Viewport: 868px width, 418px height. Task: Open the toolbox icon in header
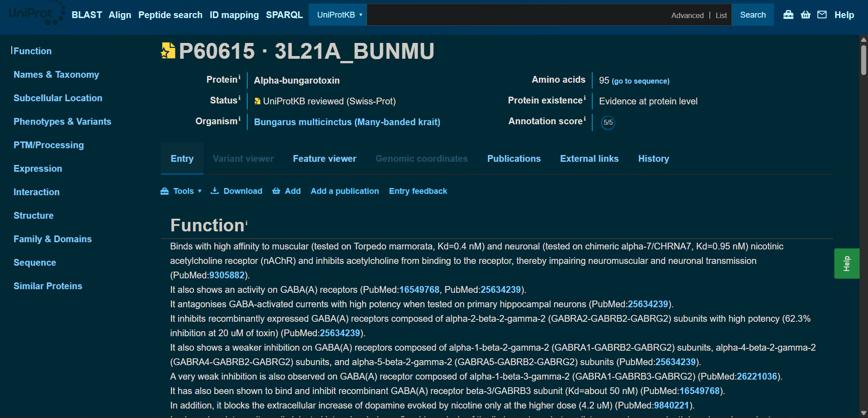click(788, 15)
